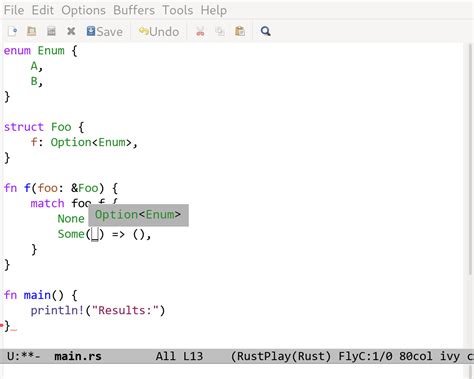Cut selection with the scissors icon
The height and width of the screenshot is (379, 474).
coord(200,31)
